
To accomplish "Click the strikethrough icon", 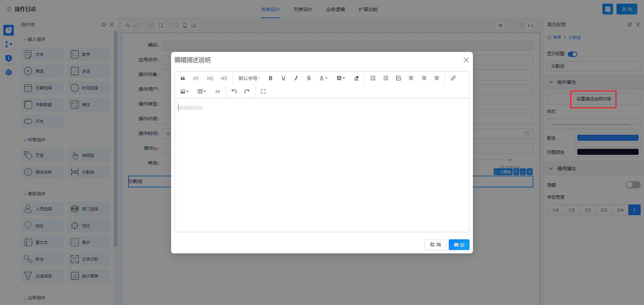I will point(309,78).
